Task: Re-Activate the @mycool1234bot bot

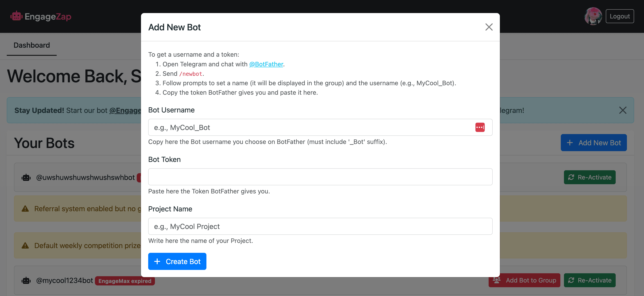Action: point(590,280)
